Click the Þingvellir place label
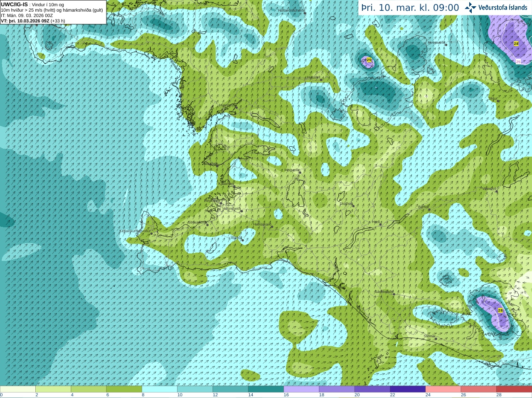 [x=292, y=170]
